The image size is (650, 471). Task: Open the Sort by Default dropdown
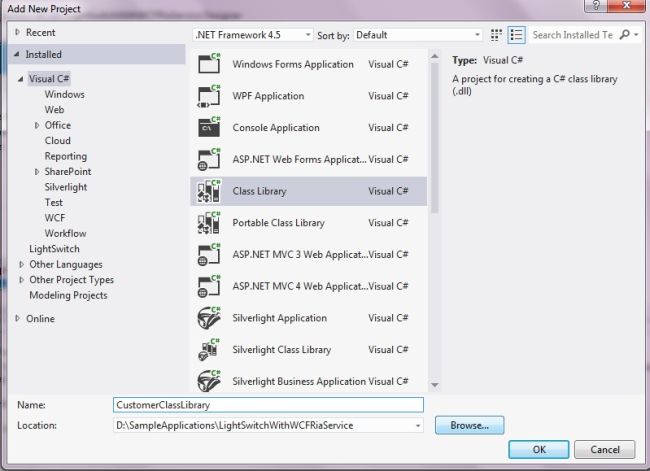(x=417, y=35)
